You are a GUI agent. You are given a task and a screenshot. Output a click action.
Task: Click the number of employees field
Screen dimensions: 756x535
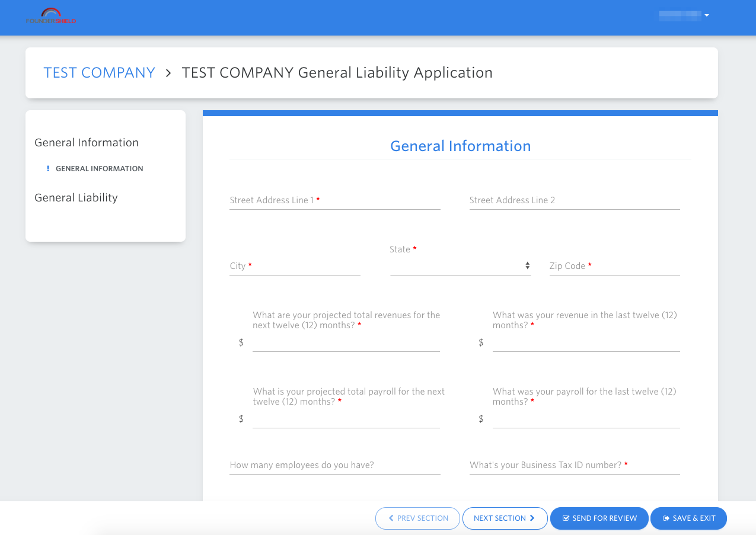pos(334,466)
